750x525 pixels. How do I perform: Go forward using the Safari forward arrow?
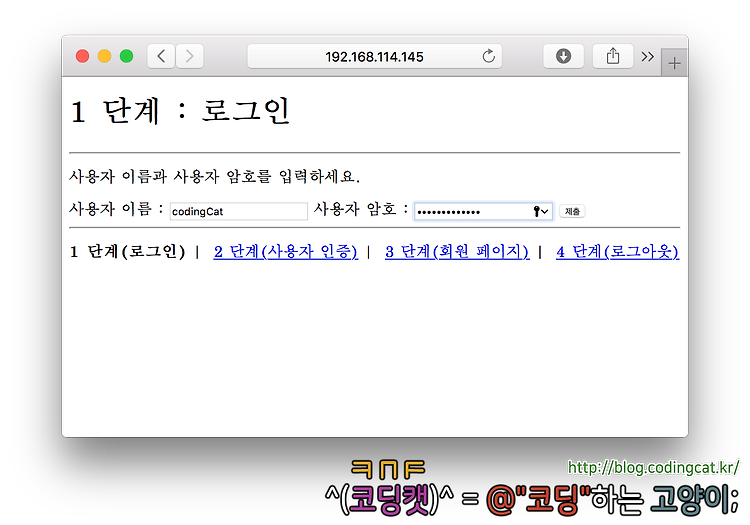(189, 56)
